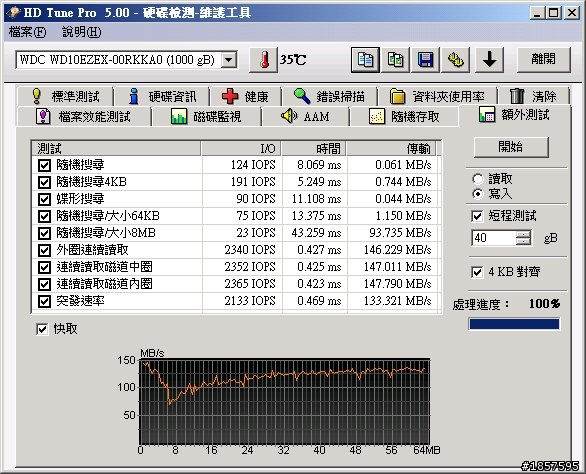Uncheck the 隨機搜尋 test checkbox
The height and width of the screenshot is (474, 586).
(44, 165)
